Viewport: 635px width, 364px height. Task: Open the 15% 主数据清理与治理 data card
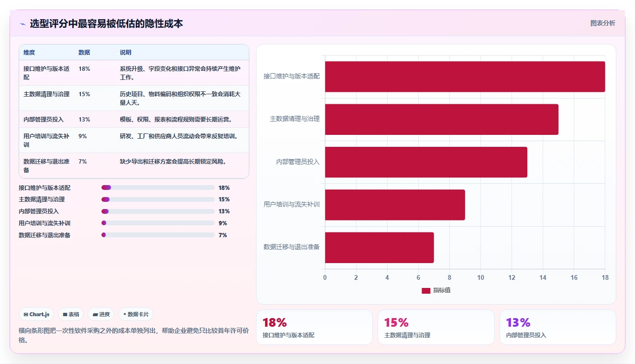pyautogui.click(x=436, y=327)
